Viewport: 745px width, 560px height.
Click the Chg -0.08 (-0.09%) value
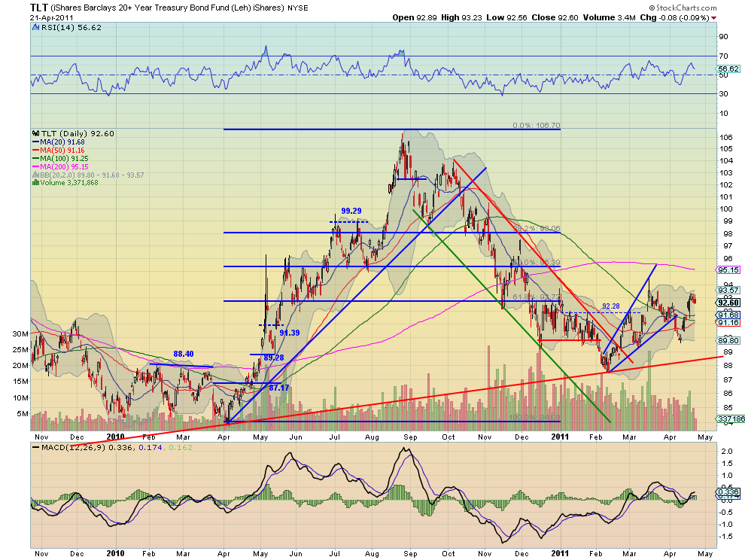tap(675, 17)
